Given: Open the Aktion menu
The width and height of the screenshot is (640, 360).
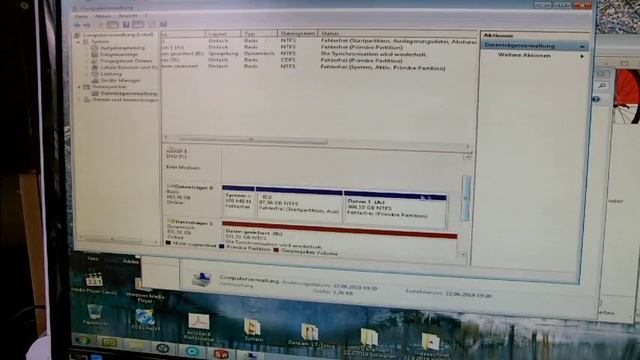Looking at the screenshot, I should click(102, 16).
